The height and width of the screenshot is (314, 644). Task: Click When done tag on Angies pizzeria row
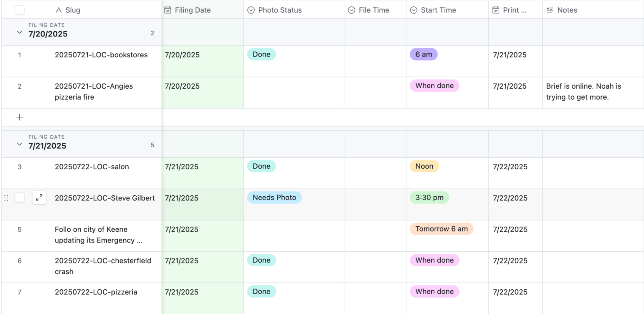(435, 85)
